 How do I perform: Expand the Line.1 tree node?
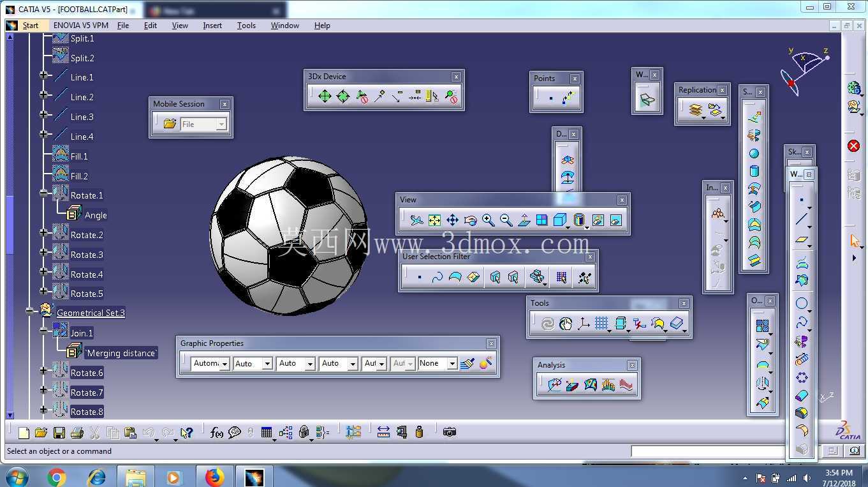[x=43, y=75]
